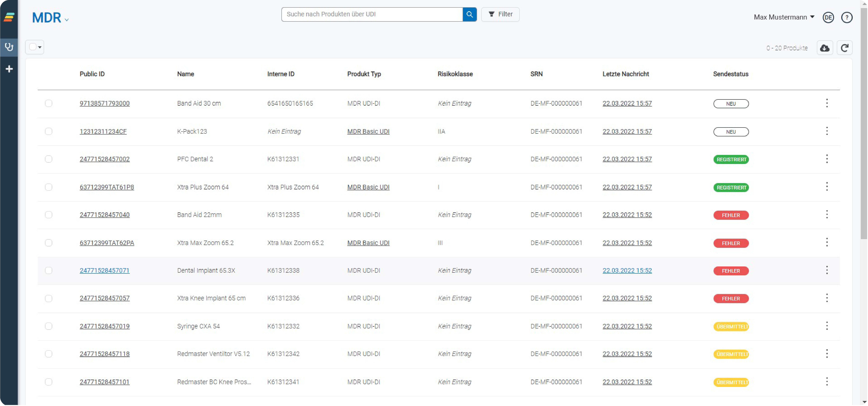868x406 pixels.
Task: Open row menu for Redmaster BC Knee Pros
Action: 827,382
